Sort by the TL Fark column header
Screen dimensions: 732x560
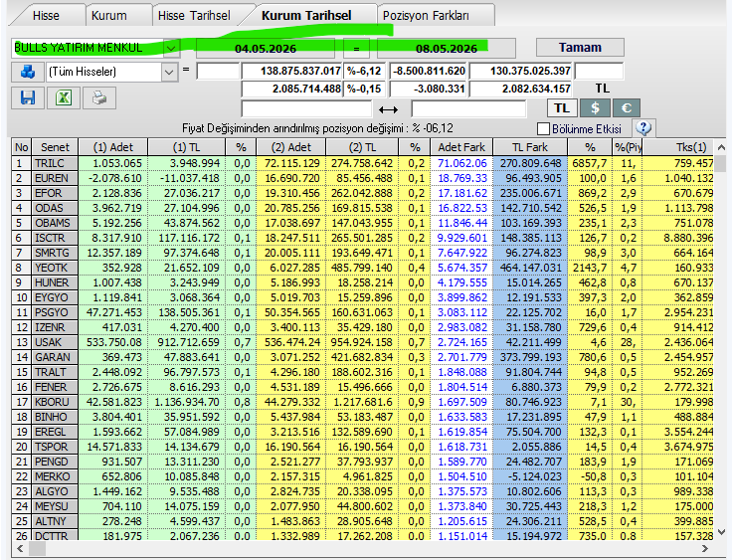click(530, 147)
